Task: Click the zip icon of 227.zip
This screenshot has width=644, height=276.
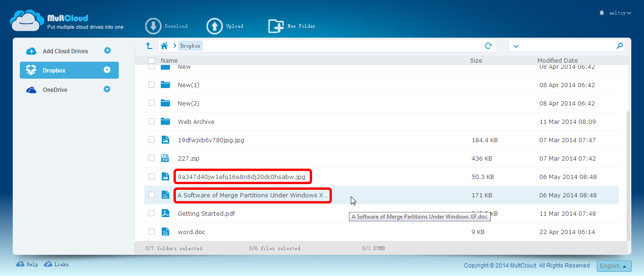Action: pos(165,158)
